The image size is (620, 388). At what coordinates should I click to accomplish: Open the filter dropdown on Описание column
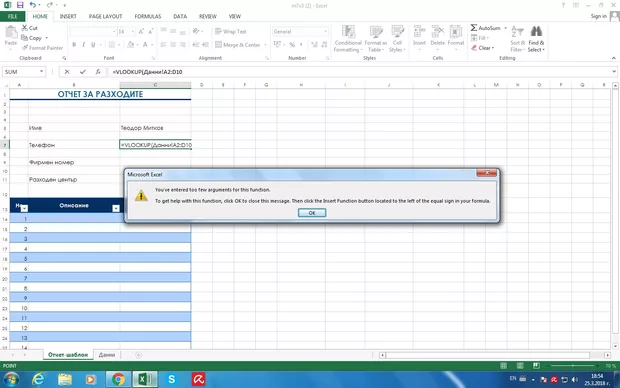click(116, 208)
